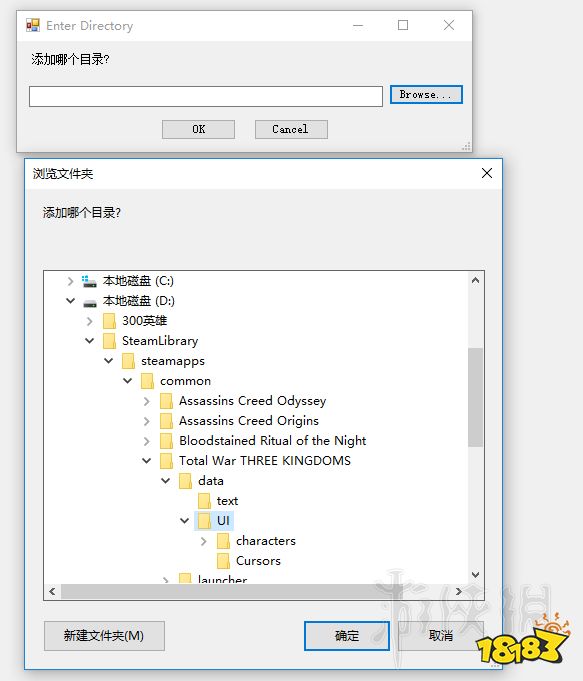Viewport: 583px width, 681px height.
Task: Collapse the 本地磁盘 (D:) drive node
Action: [70, 301]
